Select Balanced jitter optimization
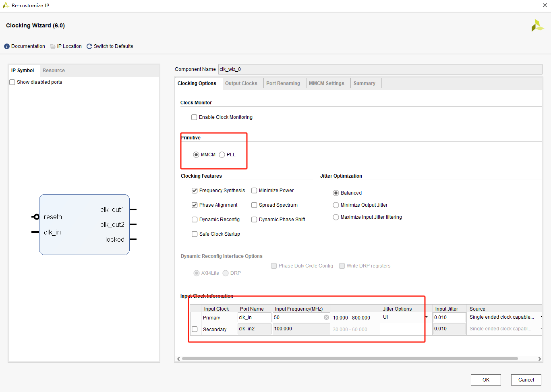551x392 pixels. pos(336,193)
